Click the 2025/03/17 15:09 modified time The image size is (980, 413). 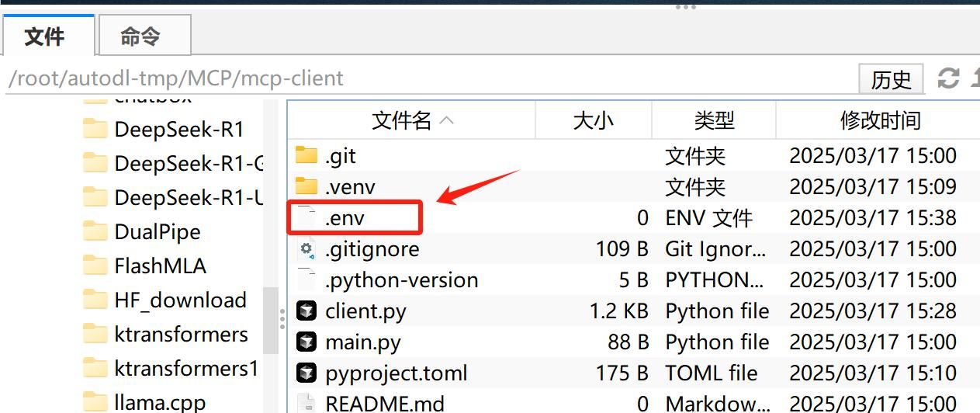pyautogui.click(x=873, y=187)
